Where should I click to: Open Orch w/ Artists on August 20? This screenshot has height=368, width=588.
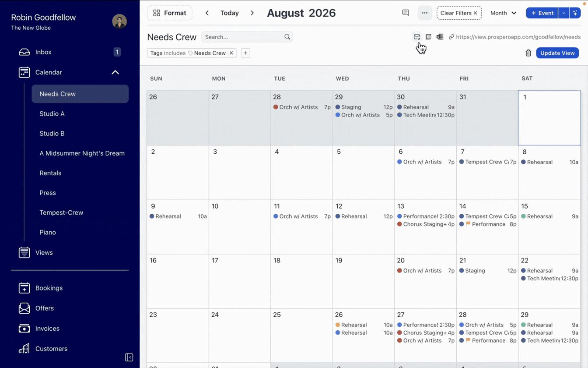click(426, 271)
